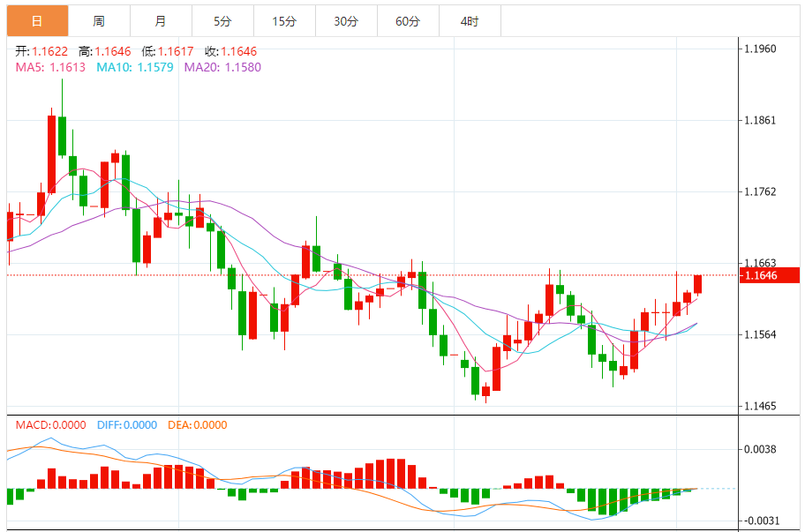This screenshot has width=805, height=532.
Task: Click the 1.1465 price axis label
Action: (760, 406)
